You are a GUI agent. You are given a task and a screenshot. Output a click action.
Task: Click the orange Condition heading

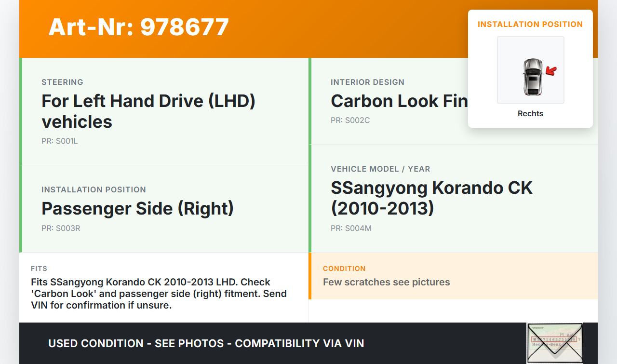tap(344, 269)
